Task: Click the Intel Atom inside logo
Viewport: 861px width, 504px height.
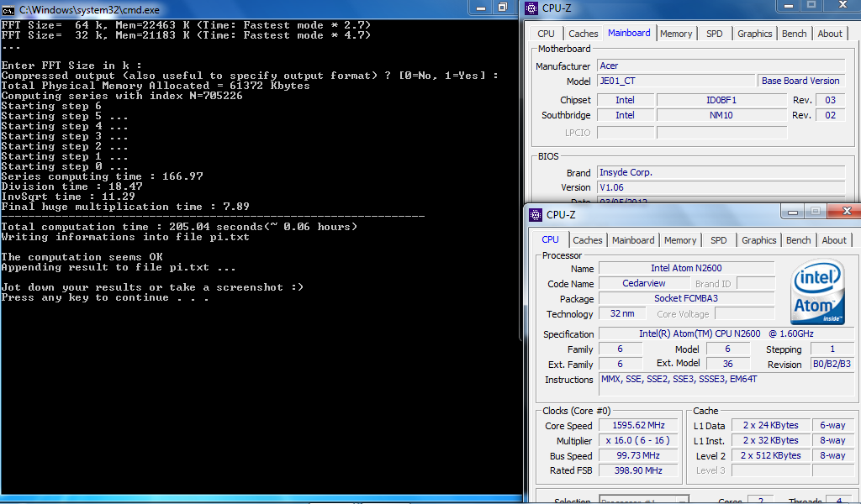Action: coord(818,291)
